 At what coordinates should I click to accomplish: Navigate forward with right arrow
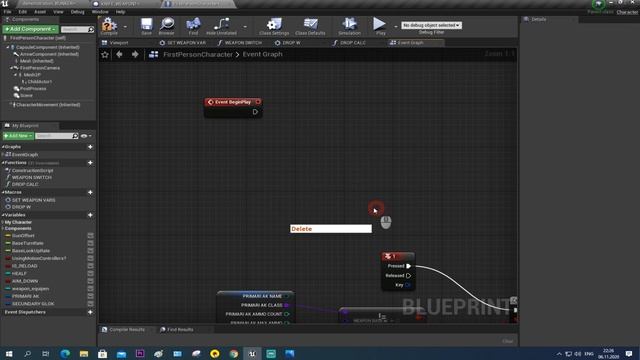click(x=135, y=54)
